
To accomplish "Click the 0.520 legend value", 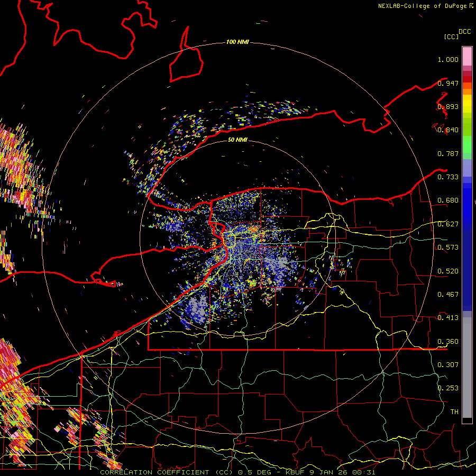I will 448,271.
